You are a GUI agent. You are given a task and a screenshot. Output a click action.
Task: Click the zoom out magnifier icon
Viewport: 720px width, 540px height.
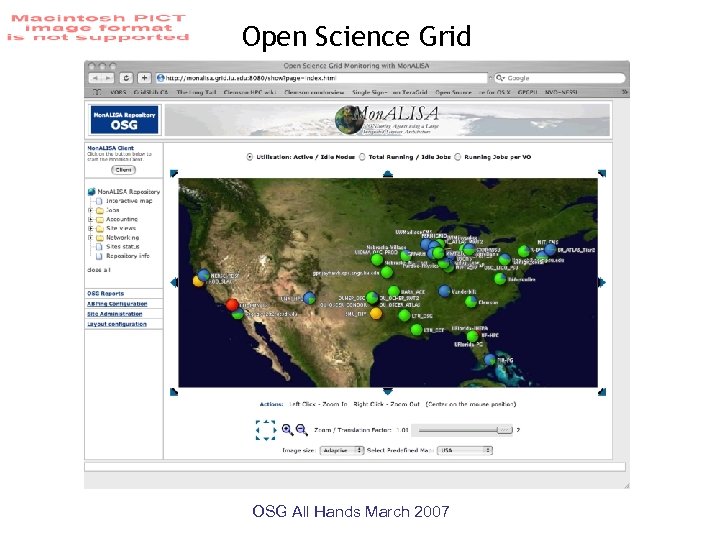(x=301, y=429)
